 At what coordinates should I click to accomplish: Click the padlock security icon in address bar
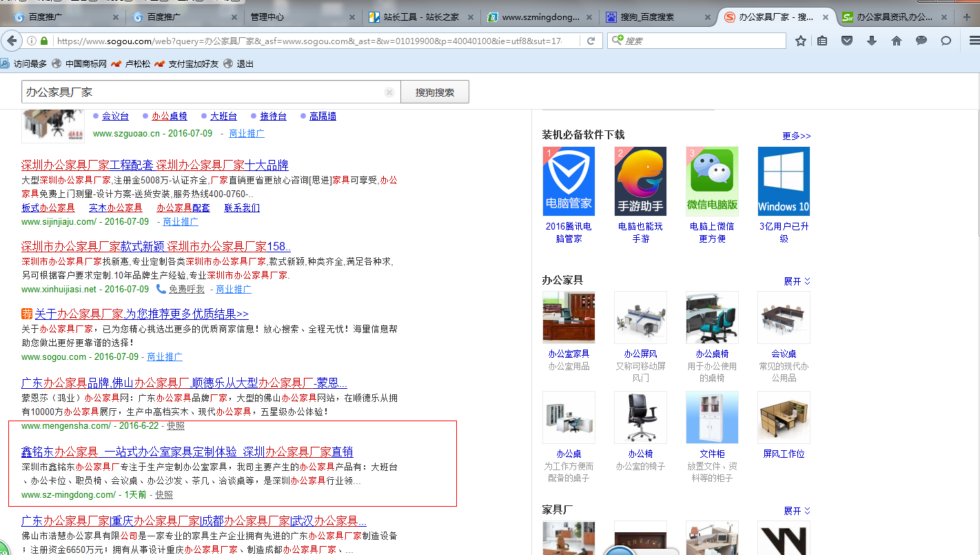pyautogui.click(x=43, y=40)
